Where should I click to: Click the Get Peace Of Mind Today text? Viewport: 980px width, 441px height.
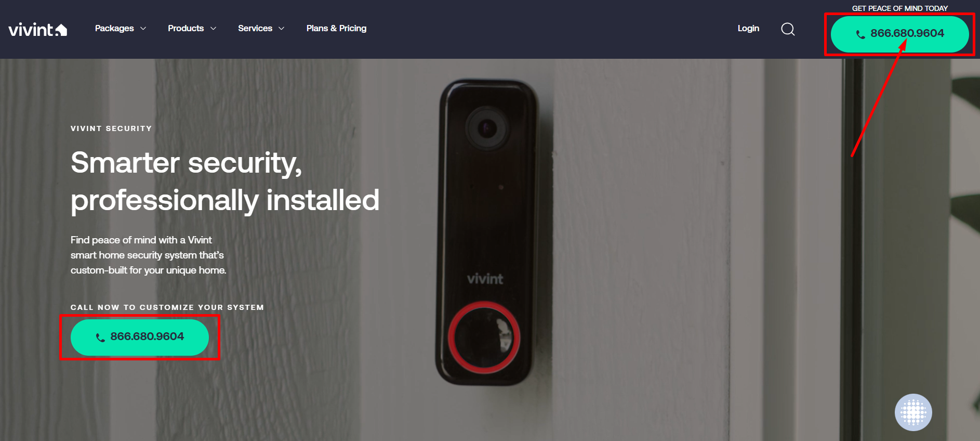click(x=899, y=8)
